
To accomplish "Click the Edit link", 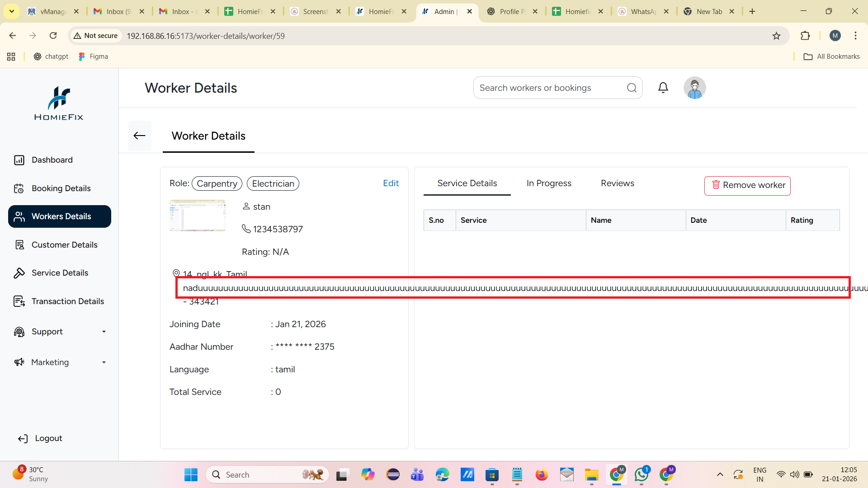I will coord(391,183).
